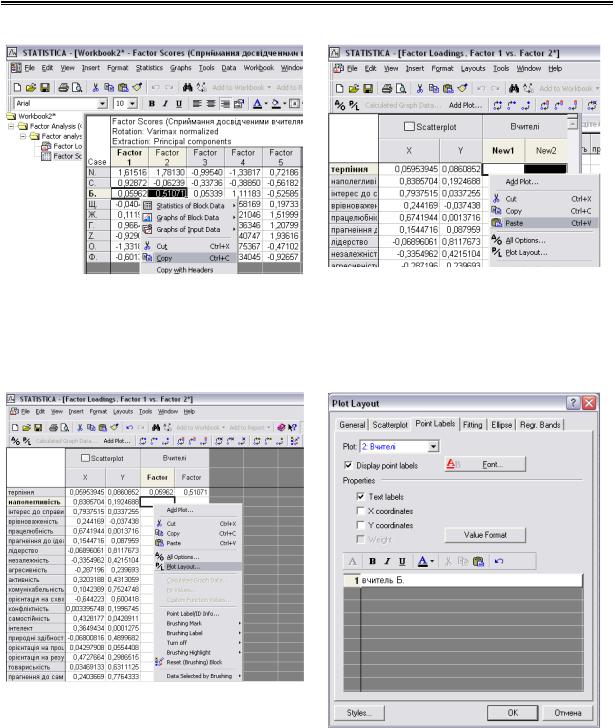Switch to the Ellipse tab in Plot Layout
The image size is (615, 728).
(x=501, y=425)
